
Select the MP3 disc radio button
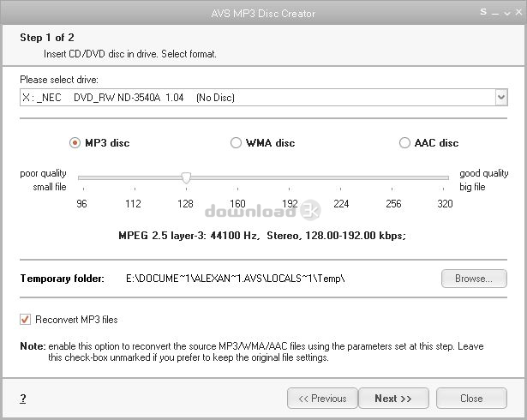tap(75, 143)
